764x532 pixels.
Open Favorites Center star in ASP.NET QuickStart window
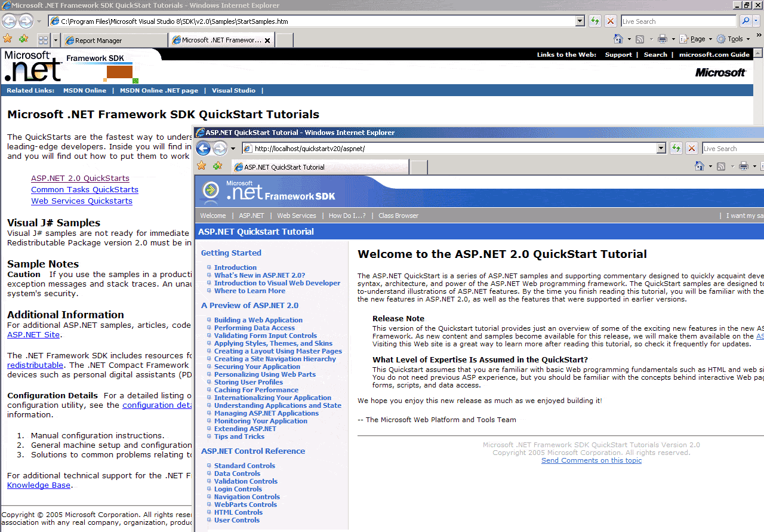click(202, 166)
